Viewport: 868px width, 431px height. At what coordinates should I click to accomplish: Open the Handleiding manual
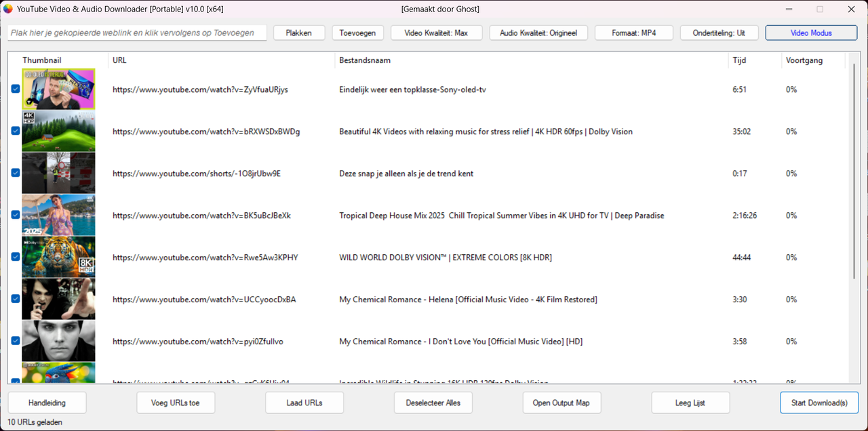click(47, 403)
